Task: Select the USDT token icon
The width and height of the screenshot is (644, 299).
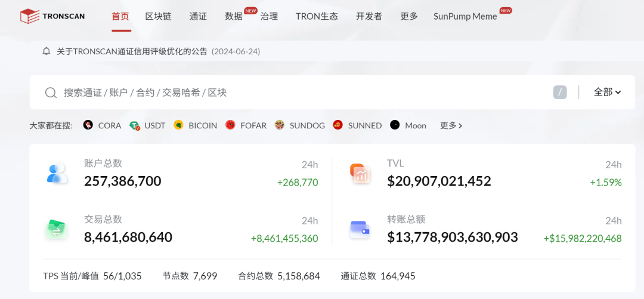Action: coord(135,125)
